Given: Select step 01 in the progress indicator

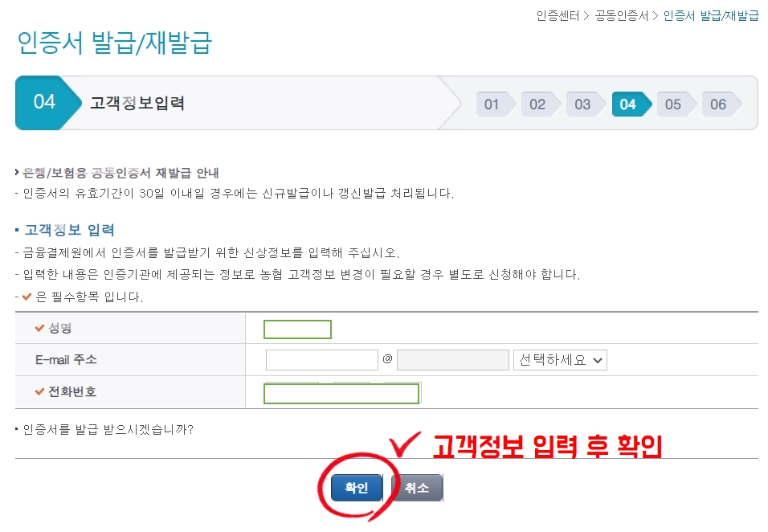Looking at the screenshot, I should tap(495, 104).
